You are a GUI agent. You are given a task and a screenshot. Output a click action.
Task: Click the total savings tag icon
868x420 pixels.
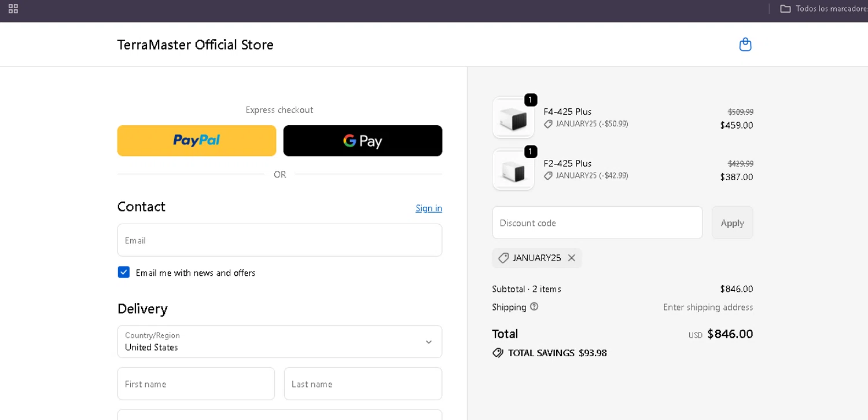[x=498, y=353]
